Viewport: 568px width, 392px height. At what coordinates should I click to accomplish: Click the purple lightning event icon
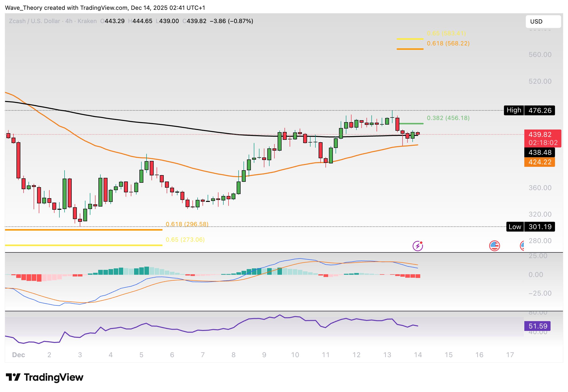point(418,246)
